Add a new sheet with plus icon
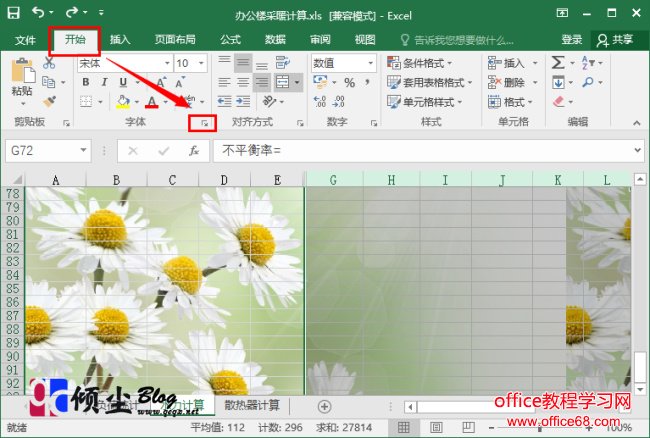 (x=324, y=406)
